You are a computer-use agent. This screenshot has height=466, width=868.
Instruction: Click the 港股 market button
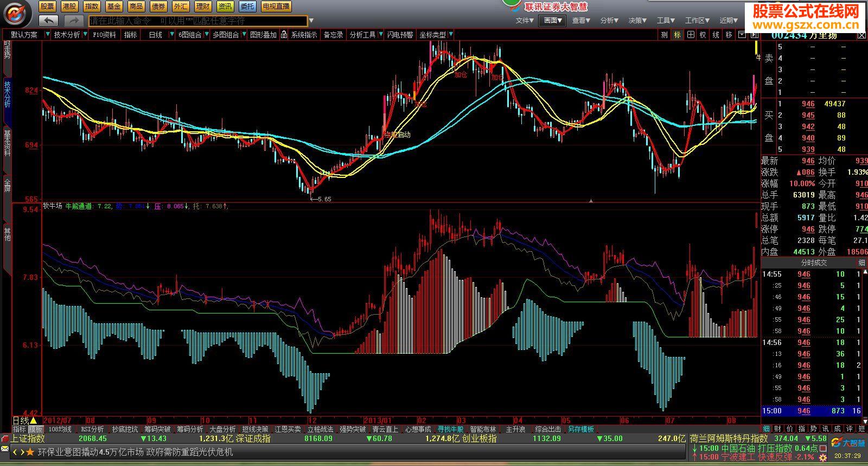pyautogui.click(x=69, y=7)
